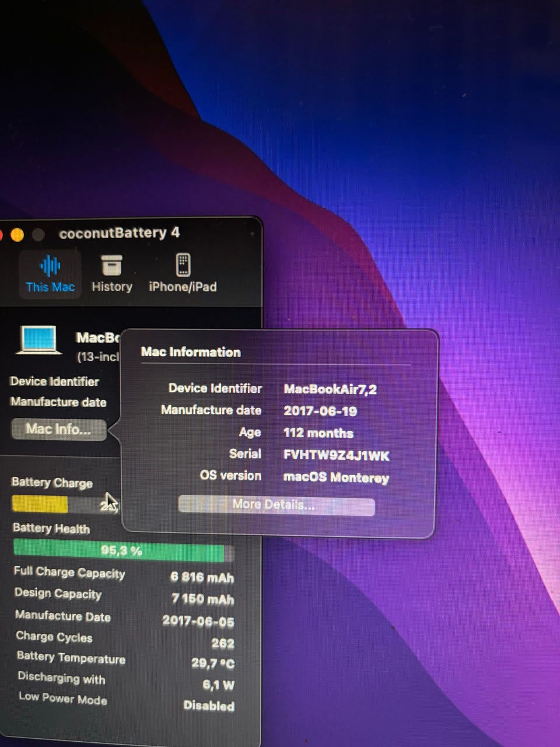Click the yellow minimize window button
Viewport: 560px width, 747px height.
pos(17,235)
